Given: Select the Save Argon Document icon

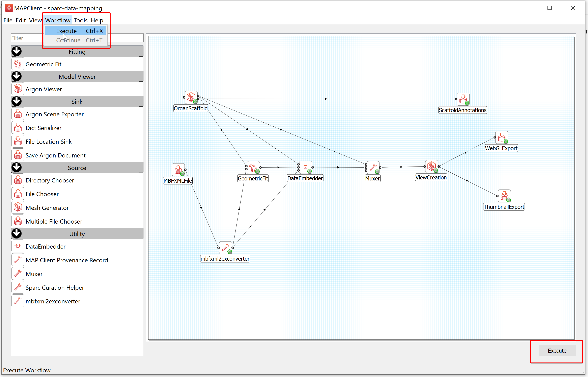Looking at the screenshot, I should (x=18, y=155).
